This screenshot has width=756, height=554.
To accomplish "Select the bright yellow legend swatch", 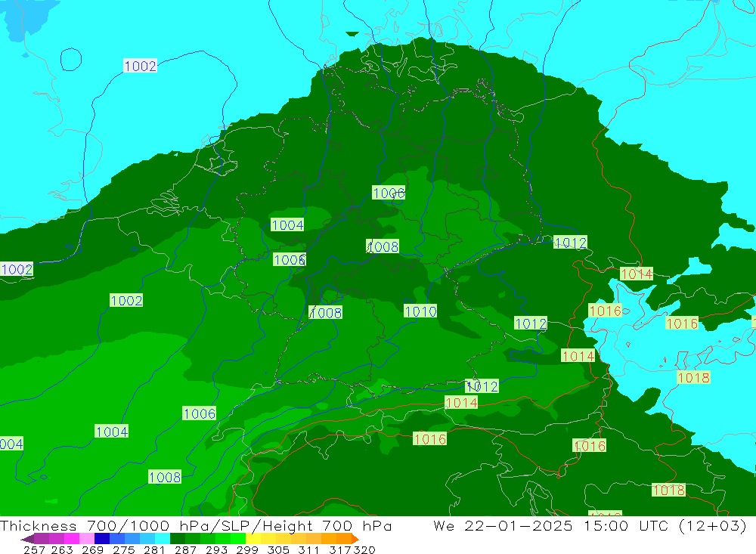I will pyautogui.click(x=253, y=539).
